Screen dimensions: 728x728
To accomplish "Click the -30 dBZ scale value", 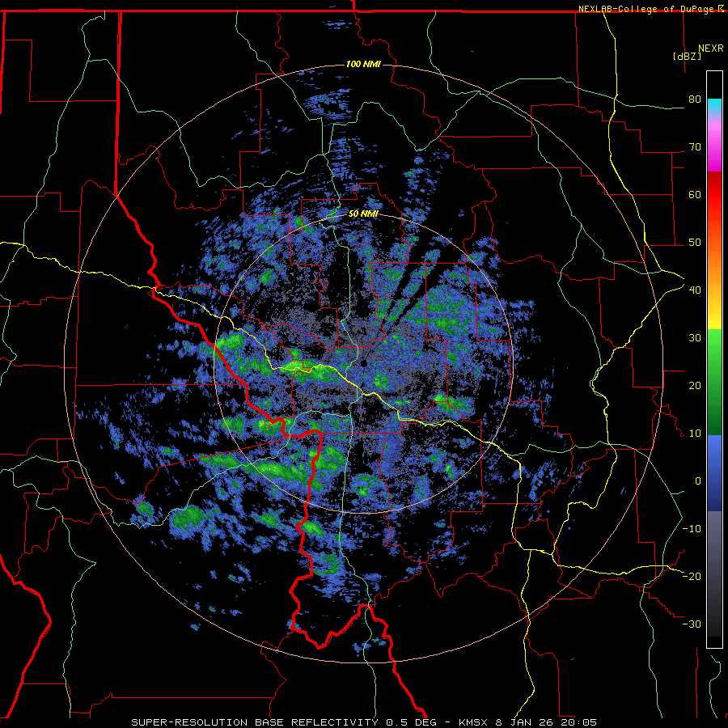I will pyautogui.click(x=692, y=624).
